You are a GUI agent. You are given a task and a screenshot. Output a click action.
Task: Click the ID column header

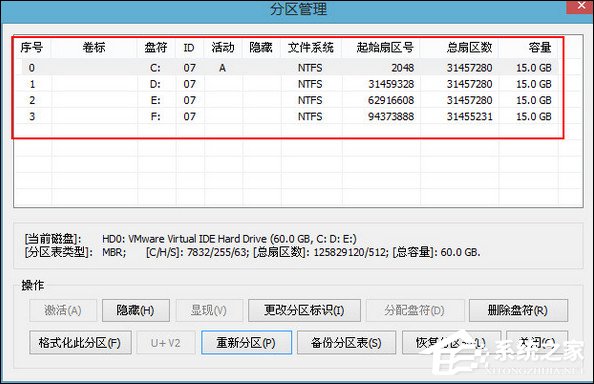(189, 48)
